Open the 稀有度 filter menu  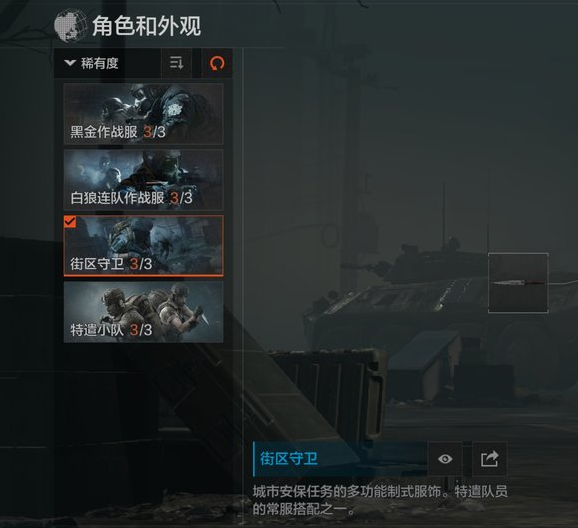coord(107,63)
